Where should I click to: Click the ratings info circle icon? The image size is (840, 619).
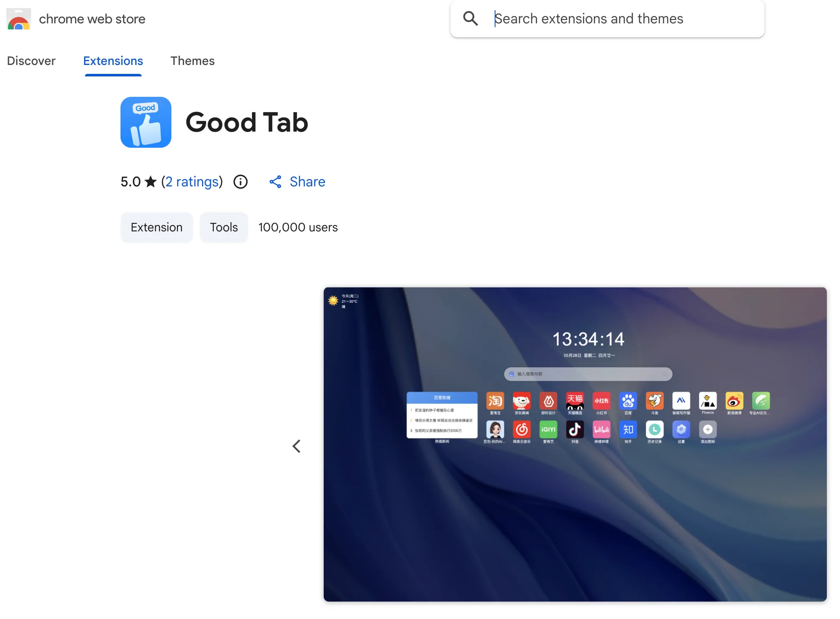(x=240, y=182)
